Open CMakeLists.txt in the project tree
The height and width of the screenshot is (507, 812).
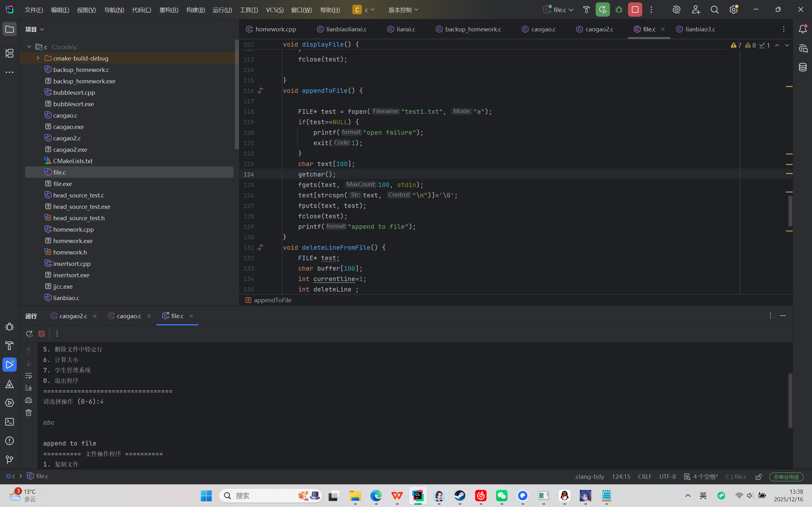tap(73, 161)
